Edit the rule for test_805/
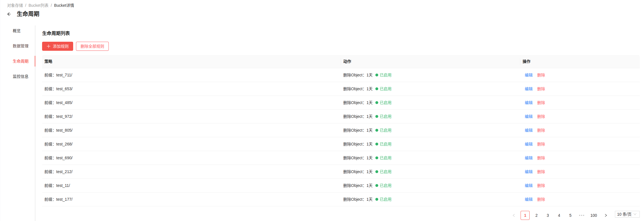Image resolution: width=644 pixels, height=221 pixels. pos(529,130)
